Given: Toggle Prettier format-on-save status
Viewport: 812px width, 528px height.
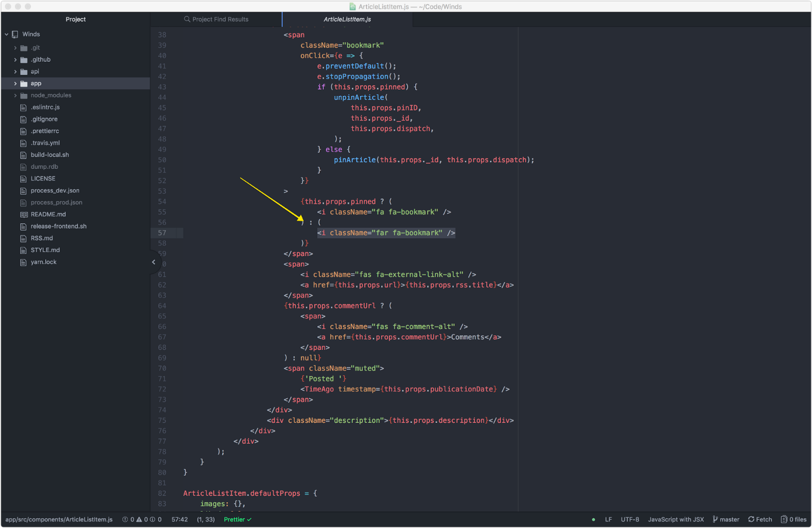Looking at the screenshot, I should (x=237, y=519).
